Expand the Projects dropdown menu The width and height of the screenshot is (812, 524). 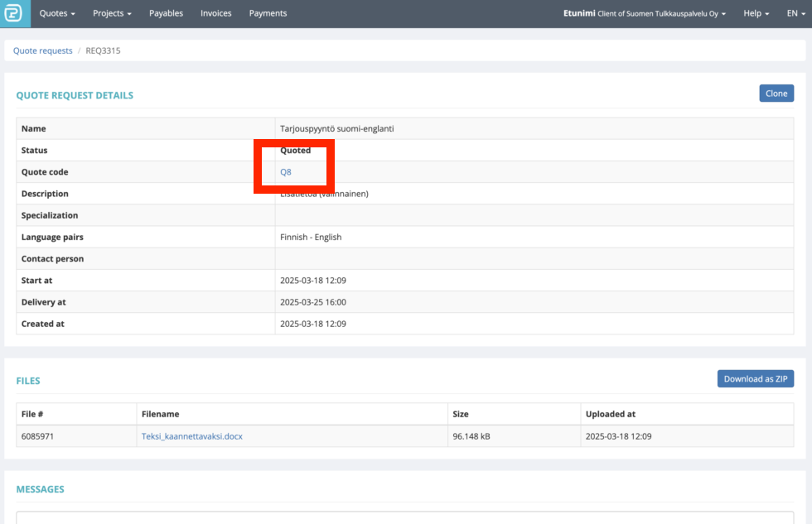tap(112, 13)
